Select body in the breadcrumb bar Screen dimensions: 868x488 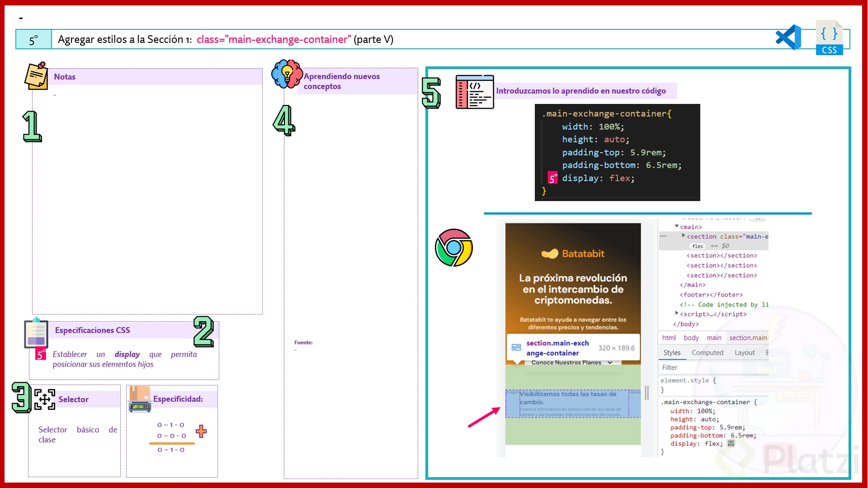tap(691, 338)
